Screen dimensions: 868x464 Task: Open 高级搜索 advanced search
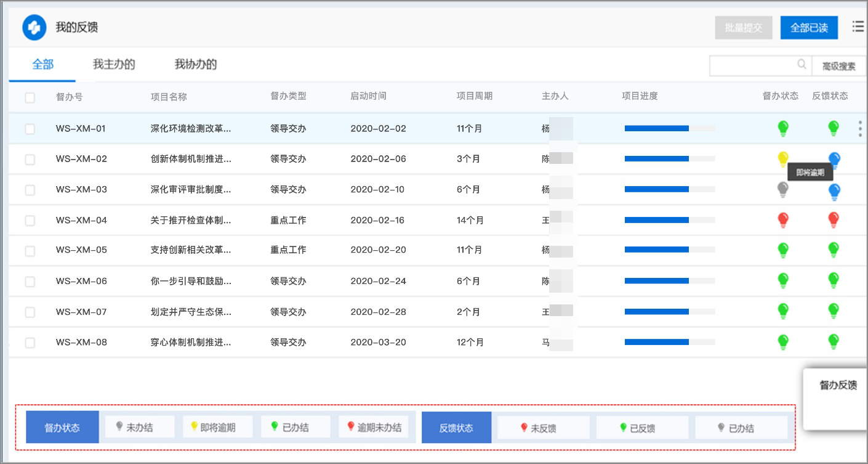tap(839, 66)
